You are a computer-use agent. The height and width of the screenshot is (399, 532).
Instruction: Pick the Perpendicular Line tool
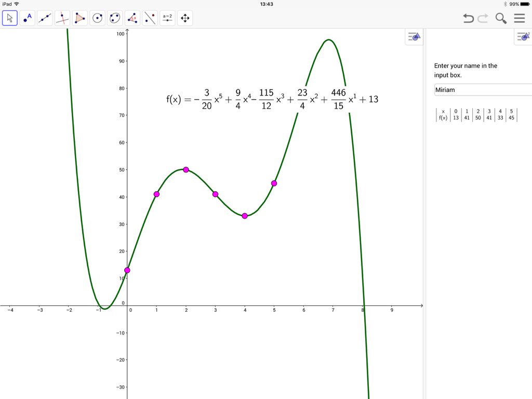[x=62, y=18]
